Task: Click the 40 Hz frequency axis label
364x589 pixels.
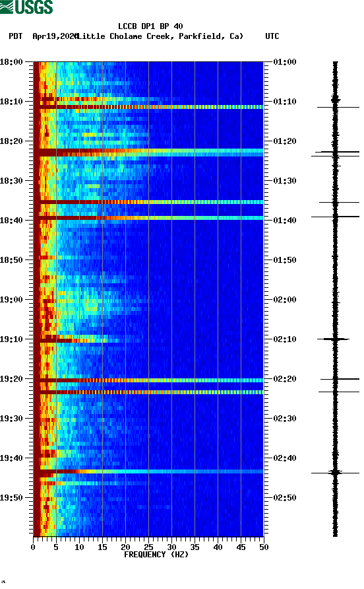Action: (218, 547)
